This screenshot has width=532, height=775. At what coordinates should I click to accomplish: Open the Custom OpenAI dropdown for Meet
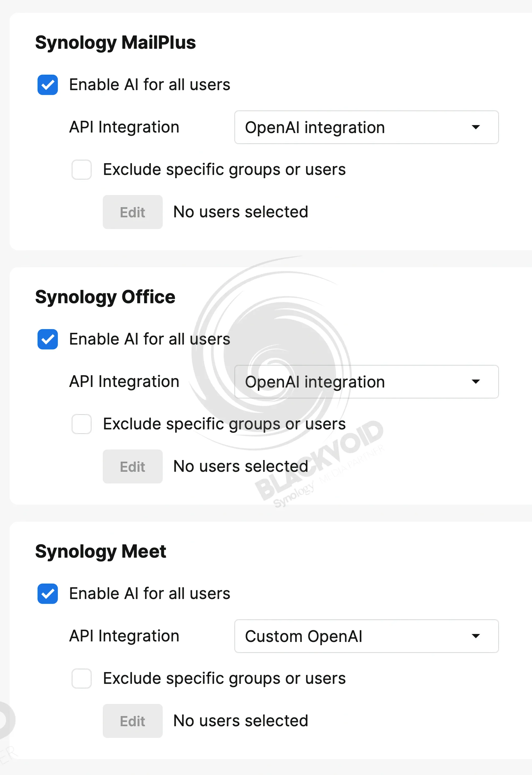366,636
